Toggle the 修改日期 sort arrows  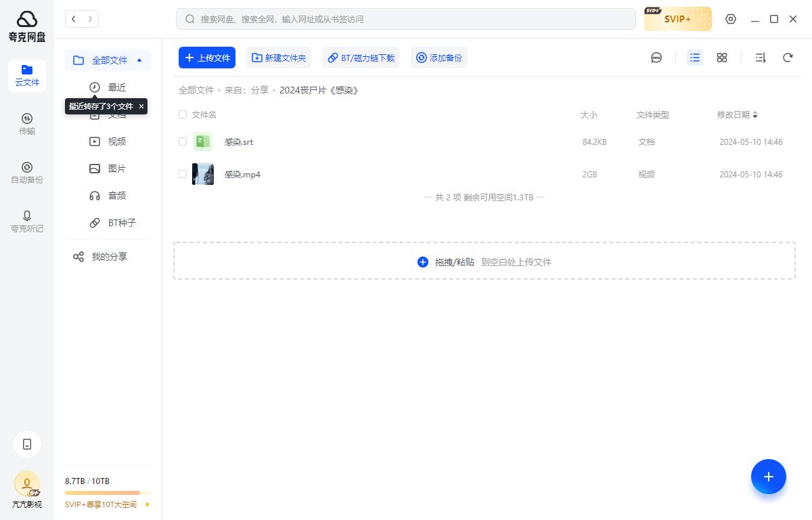(754, 114)
